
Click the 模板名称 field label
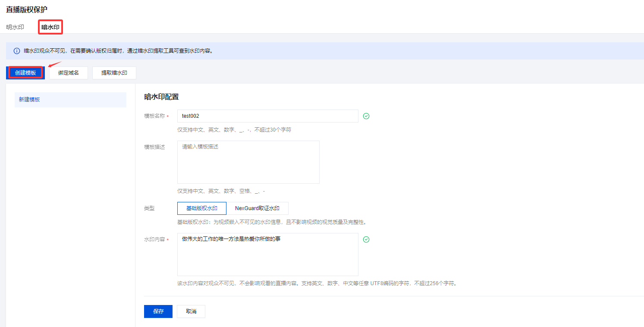[x=154, y=116]
